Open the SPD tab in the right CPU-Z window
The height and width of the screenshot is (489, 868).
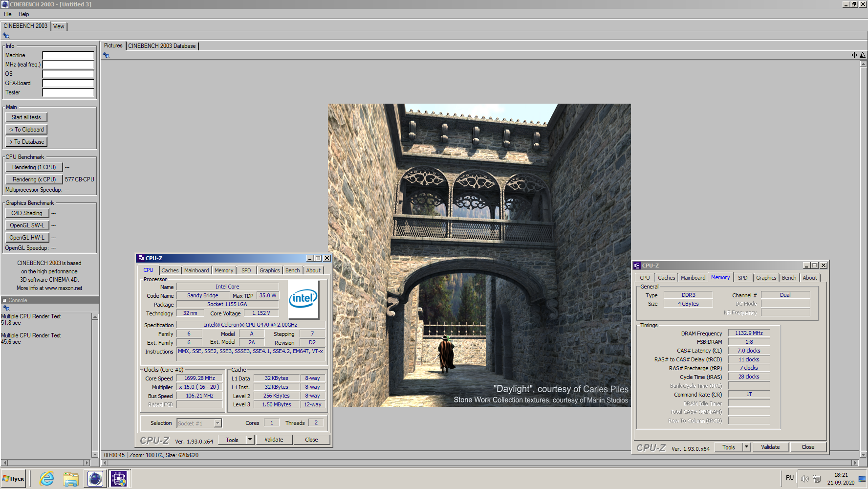[743, 278]
